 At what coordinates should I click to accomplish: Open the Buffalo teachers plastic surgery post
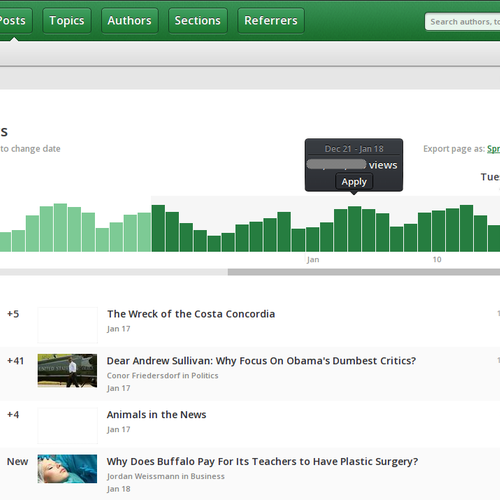(x=262, y=461)
